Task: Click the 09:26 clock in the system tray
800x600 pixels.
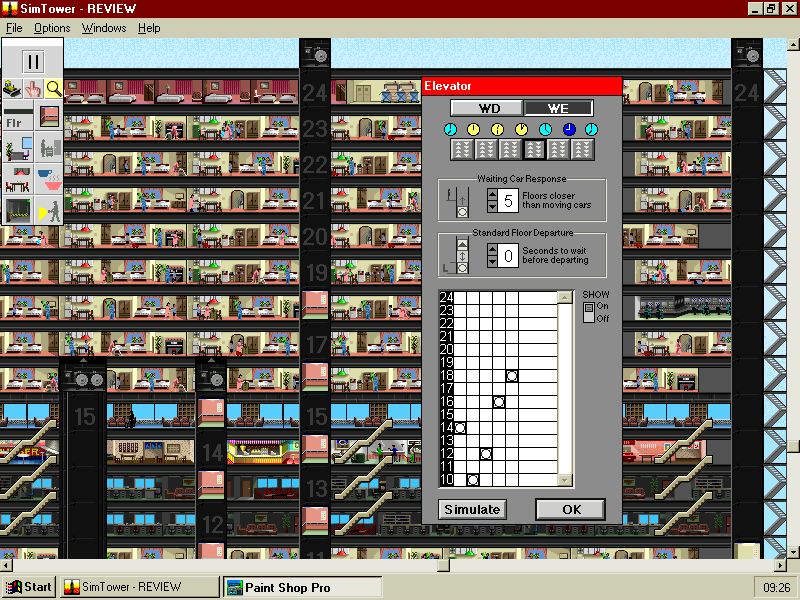Action: click(x=776, y=587)
